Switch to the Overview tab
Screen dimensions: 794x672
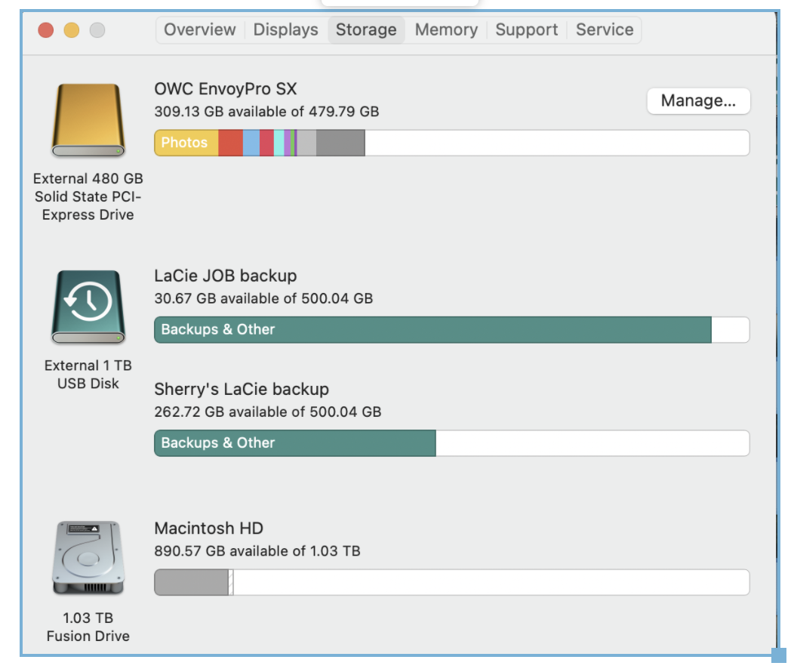coord(200,30)
